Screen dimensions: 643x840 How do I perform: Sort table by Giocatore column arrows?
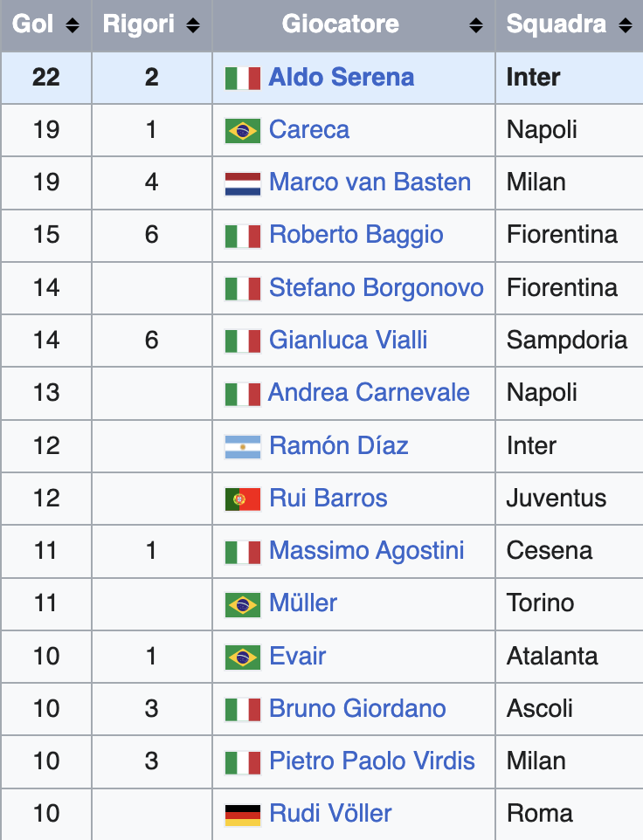476,25
